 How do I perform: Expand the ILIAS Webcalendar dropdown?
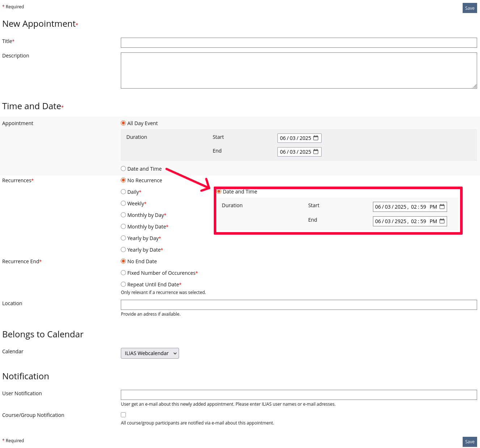coord(150,353)
